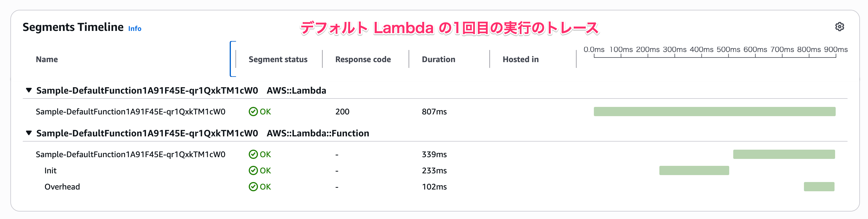
Task: Click the OK status icon for Overhead
Action: click(x=253, y=187)
